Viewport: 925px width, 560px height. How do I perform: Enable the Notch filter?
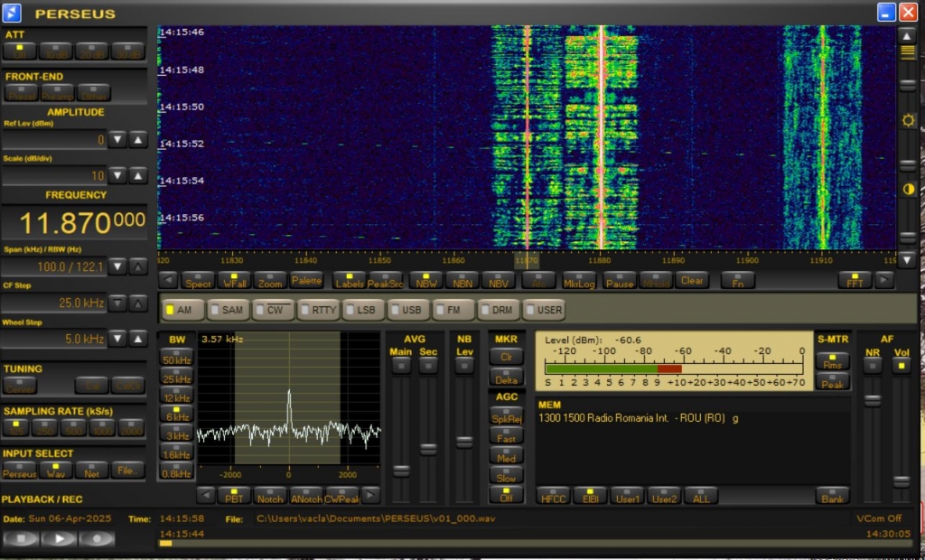coord(270,495)
